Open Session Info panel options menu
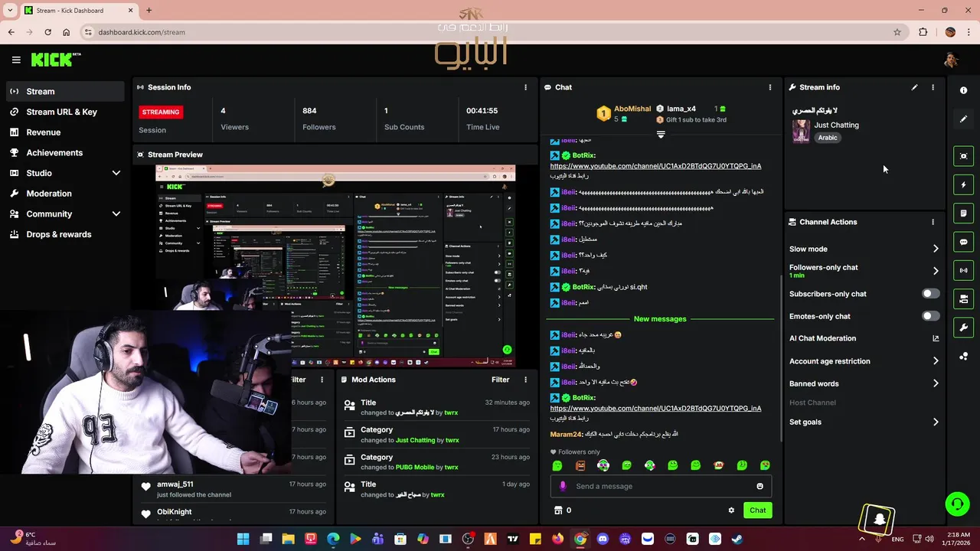 [x=525, y=87]
